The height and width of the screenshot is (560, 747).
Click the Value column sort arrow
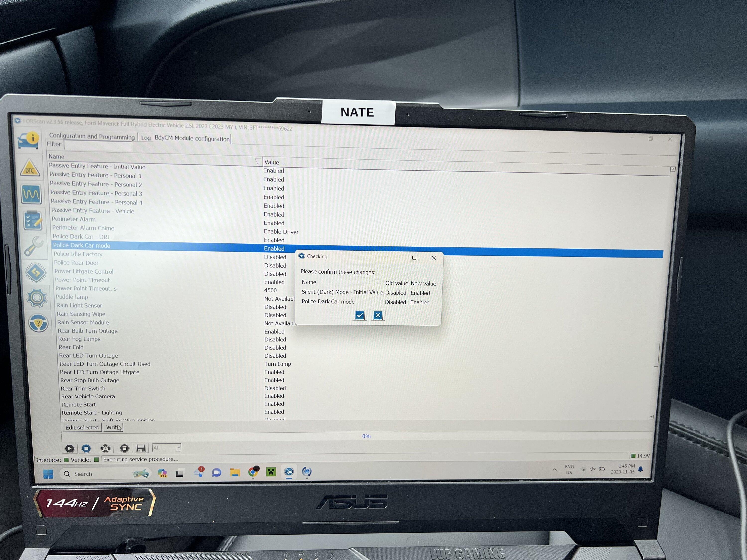258,161
